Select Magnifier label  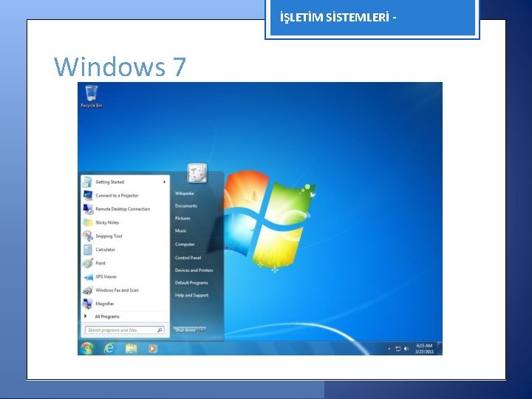coord(105,304)
